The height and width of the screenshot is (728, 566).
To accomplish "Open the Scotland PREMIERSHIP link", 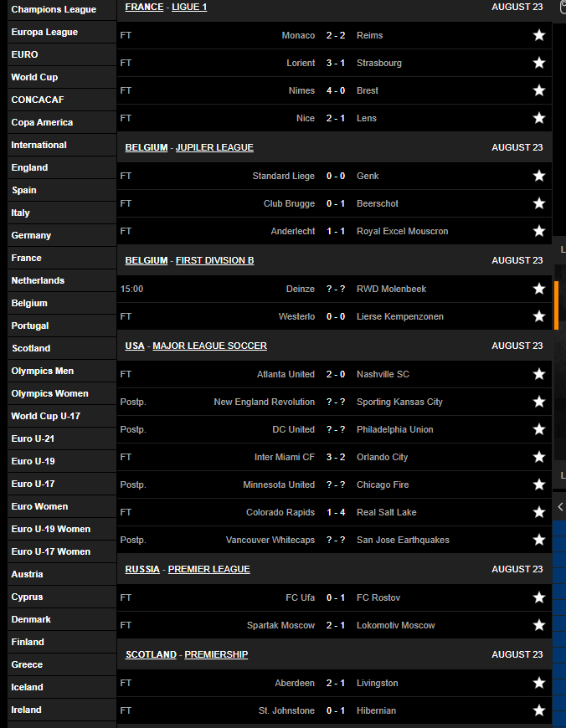I will [216, 654].
